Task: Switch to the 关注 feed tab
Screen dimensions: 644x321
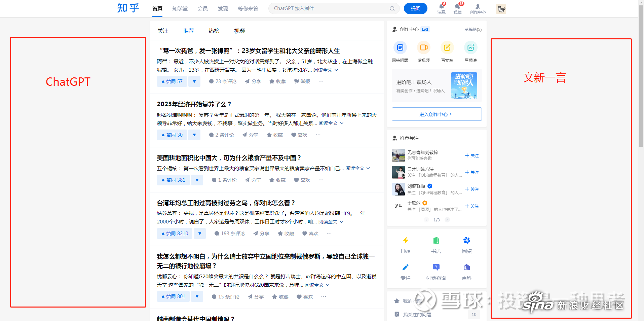Action: (163, 31)
